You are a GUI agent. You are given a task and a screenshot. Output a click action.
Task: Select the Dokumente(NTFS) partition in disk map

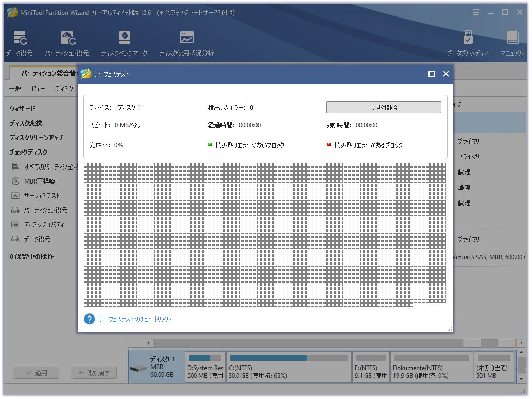431,367
